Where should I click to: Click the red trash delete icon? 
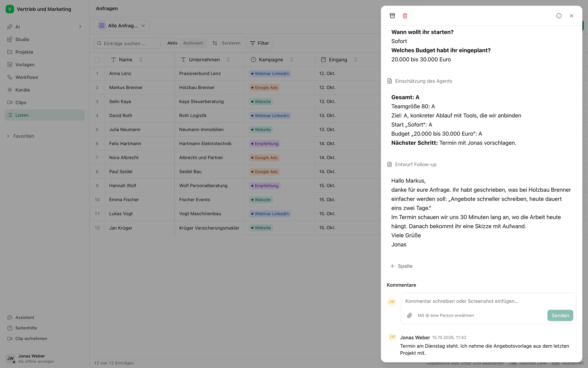[x=405, y=16]
